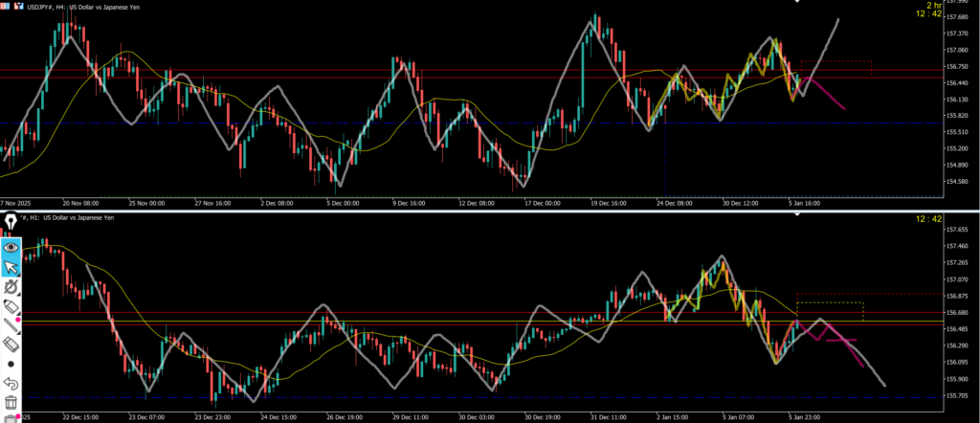
Task: Open the black dot brush size option
Action: pos(11,364)
